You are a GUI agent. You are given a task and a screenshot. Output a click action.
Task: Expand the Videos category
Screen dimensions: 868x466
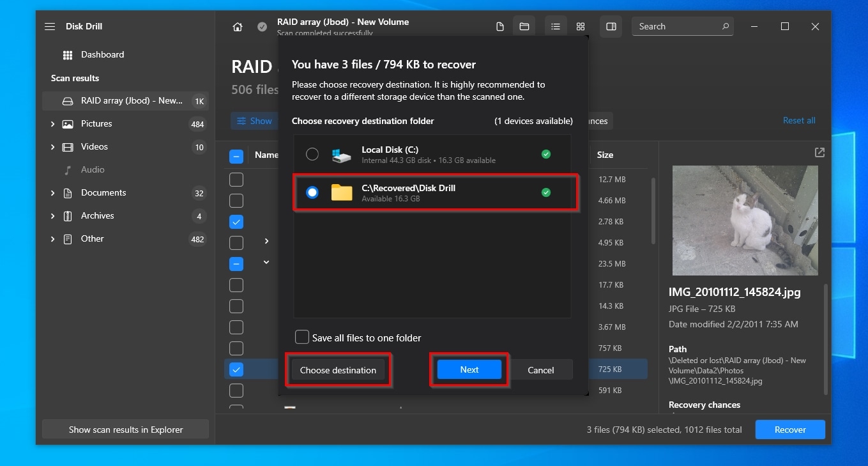(x=52, y=147)
